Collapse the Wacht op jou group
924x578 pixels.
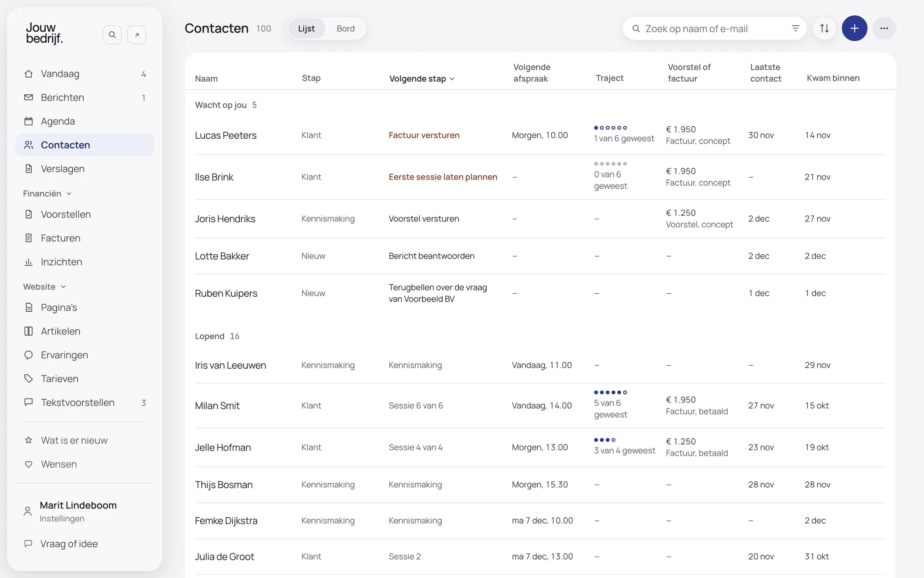click(226, 105)
